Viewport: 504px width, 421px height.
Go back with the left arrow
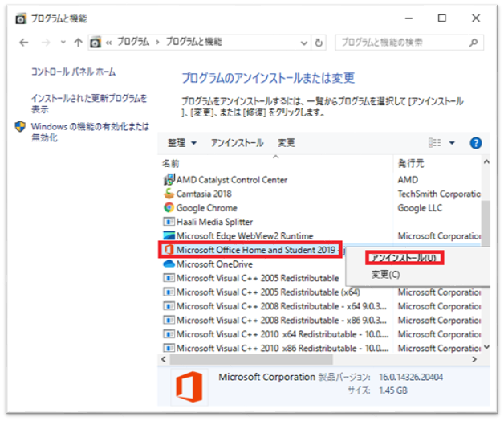click(24, 43)
